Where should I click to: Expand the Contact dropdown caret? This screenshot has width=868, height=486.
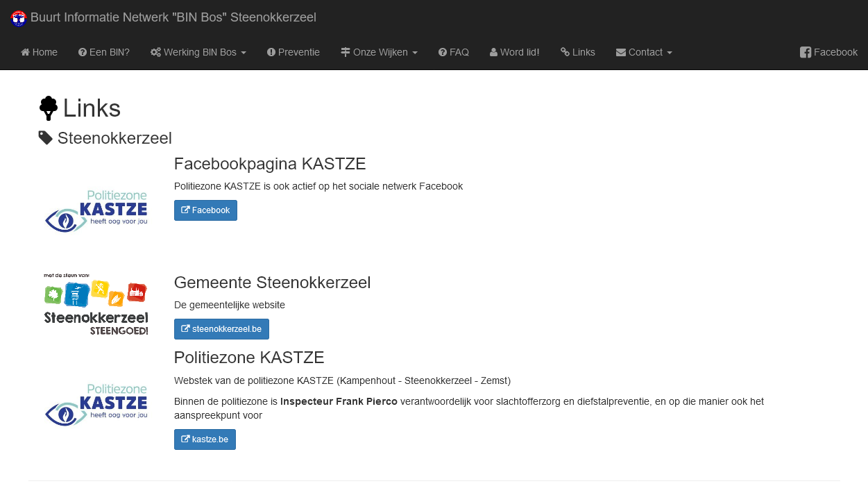coord(669,53)
